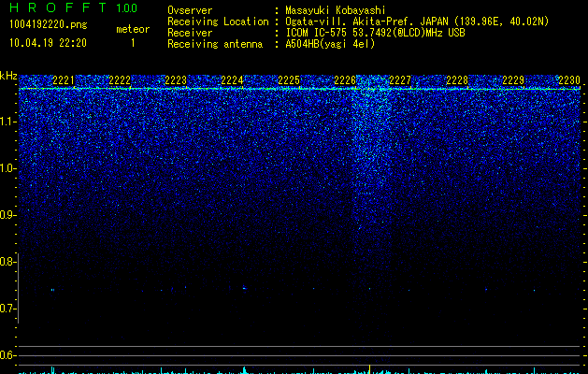This screenshot has width=588, height=374.
Task: Click the 2224 time marker
Action: pyautogui.click(x=232, y=80)
